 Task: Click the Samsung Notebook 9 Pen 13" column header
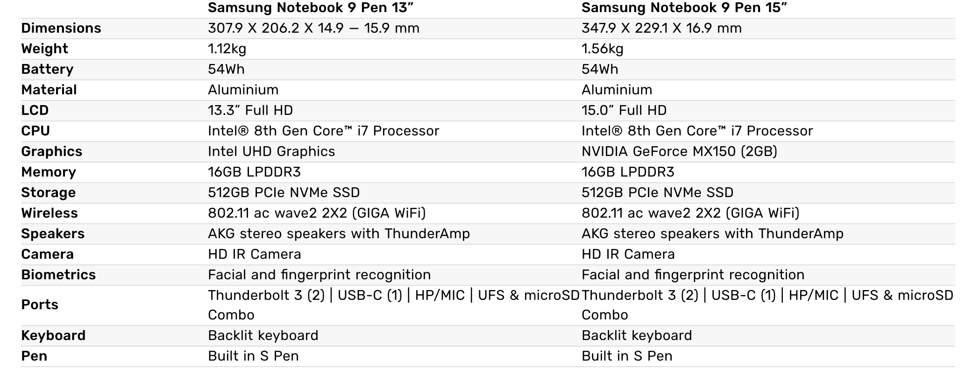311,8
